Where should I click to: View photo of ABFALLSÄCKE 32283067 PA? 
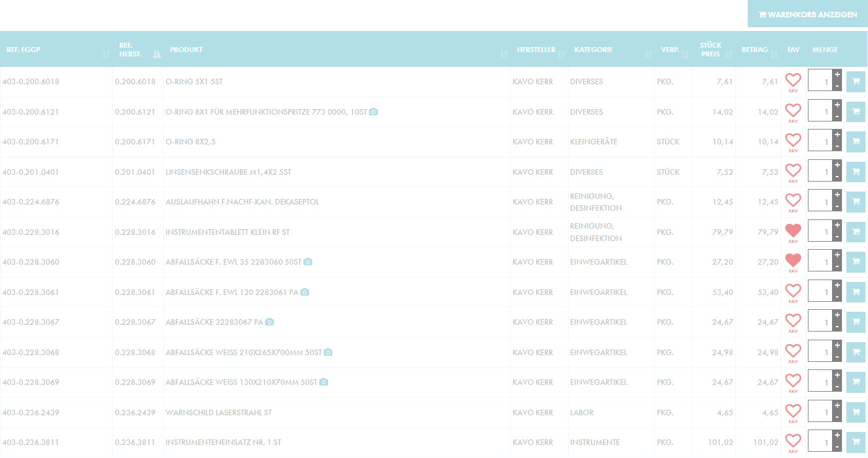269,322
